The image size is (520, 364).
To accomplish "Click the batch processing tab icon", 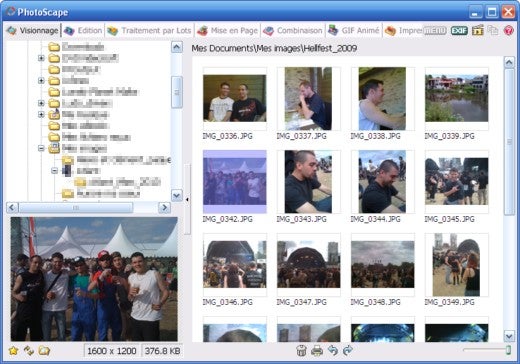I will pyautogui.click(x=112, y=31).
